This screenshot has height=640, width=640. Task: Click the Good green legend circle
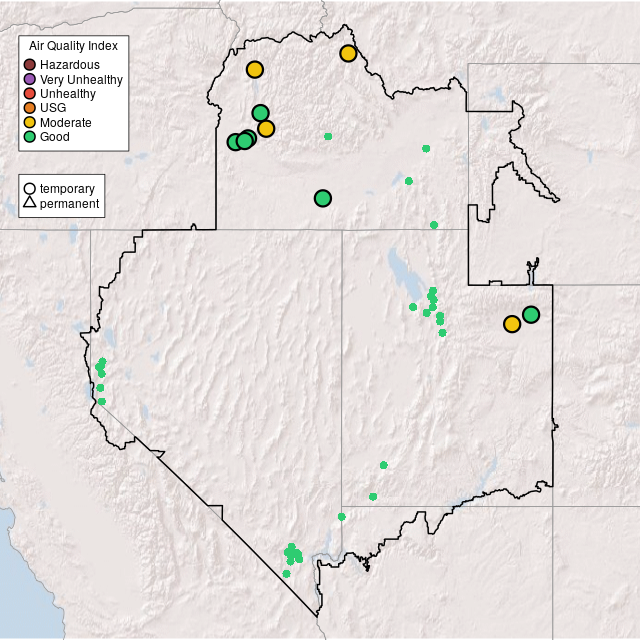[x=30, y=136]
